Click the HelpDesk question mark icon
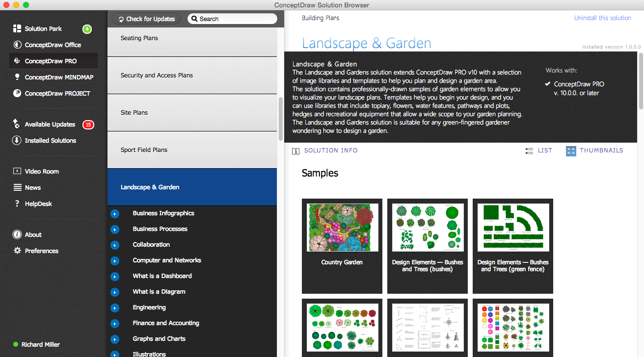The image size is (644, 357). pyautogui.click(x=17, y=204)
